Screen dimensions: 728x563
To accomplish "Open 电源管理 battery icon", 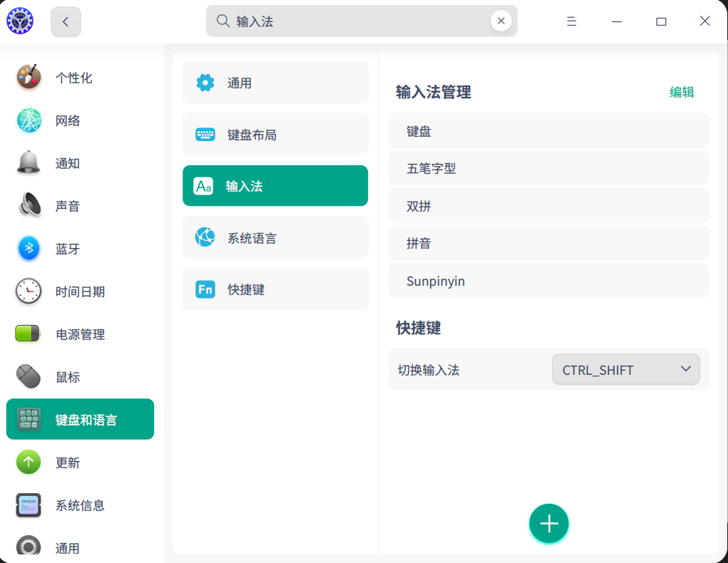I will pyautogui.click(x=29, y=334).
